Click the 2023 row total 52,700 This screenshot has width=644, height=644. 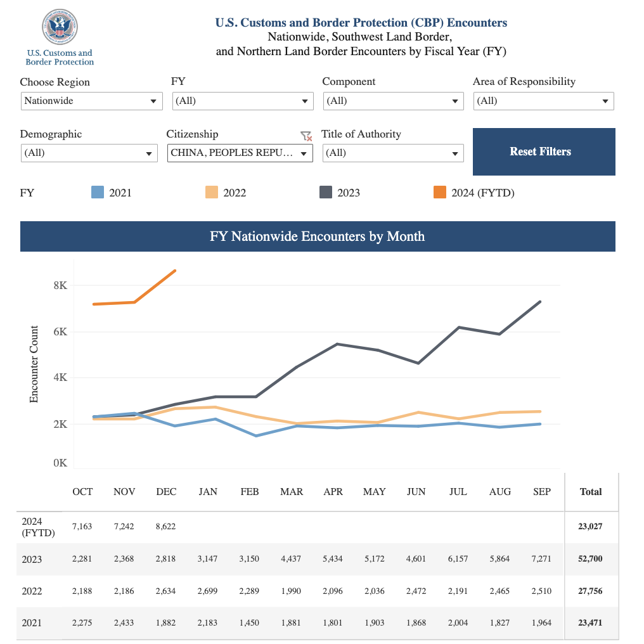pos(590,558)
